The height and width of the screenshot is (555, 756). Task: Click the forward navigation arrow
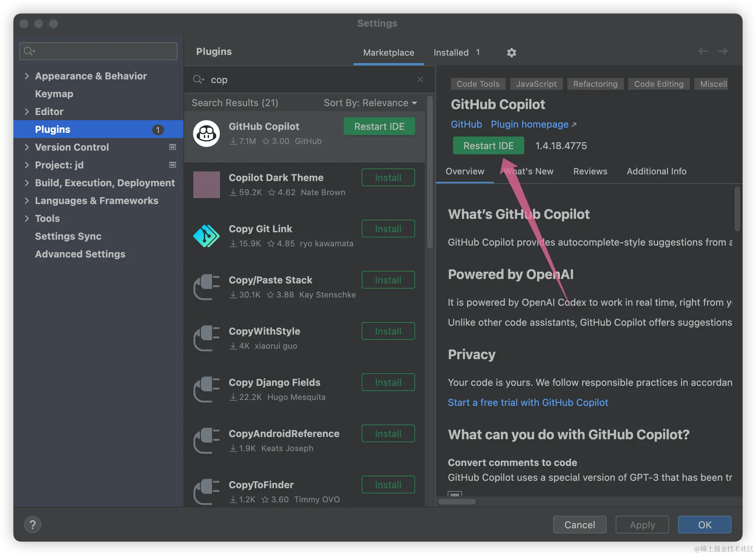click(723, 51)
